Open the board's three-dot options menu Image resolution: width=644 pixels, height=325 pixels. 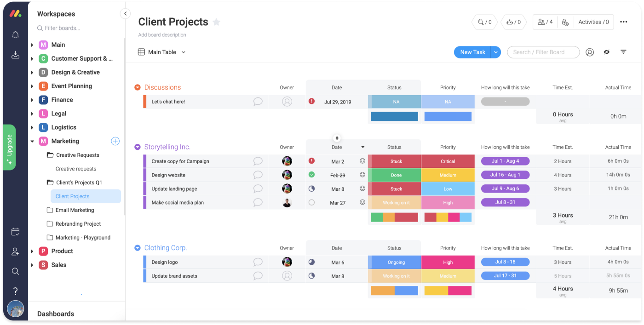click(623, 22)
